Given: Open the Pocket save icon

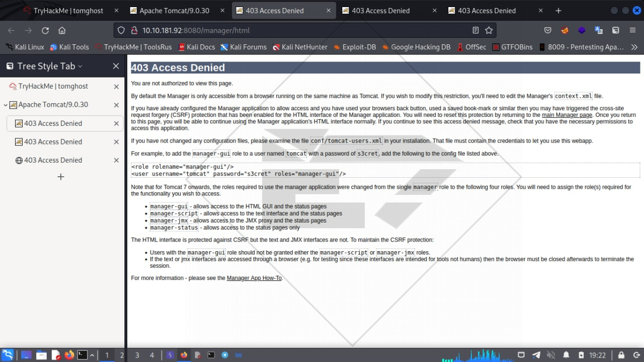Looking at the screenshot, I should 548,30.
